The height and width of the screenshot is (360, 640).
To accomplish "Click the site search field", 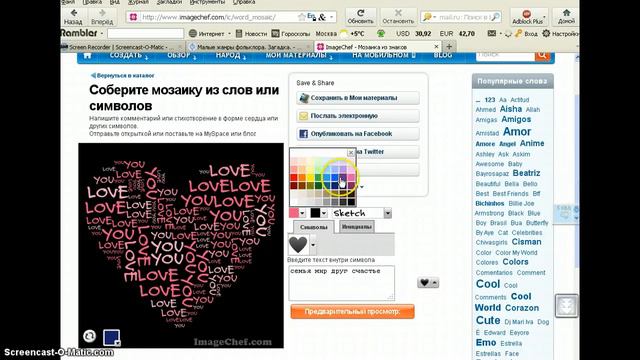I will pyautogui.click(x=505, y=55).
